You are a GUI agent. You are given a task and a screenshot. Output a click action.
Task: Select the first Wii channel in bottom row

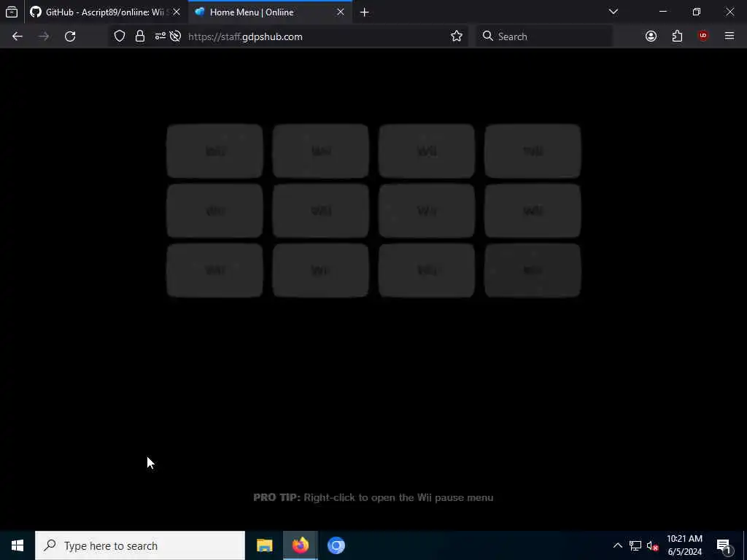click(214, 271)
